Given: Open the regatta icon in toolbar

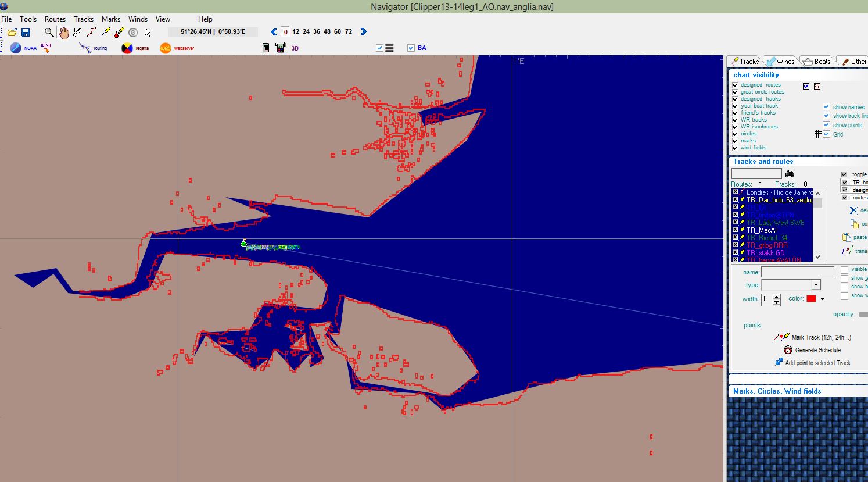Looking at the screenshot, I should click(127, 48).
